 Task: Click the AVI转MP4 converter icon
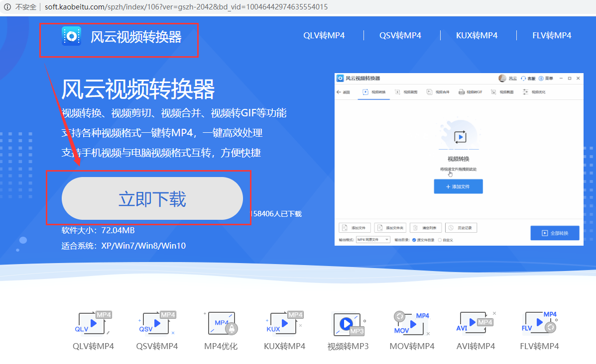pyautogui.click(x=476, y=324)
